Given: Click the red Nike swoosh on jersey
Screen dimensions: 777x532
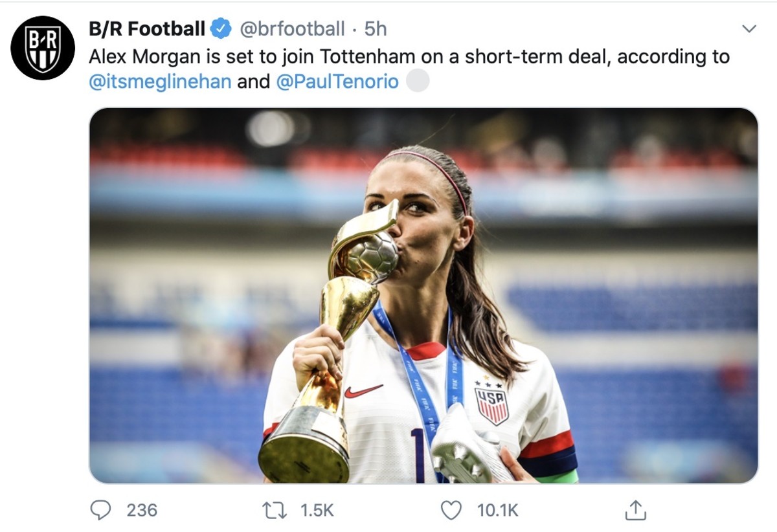Looking at the screenshot, I should click(x=363, y=391).
